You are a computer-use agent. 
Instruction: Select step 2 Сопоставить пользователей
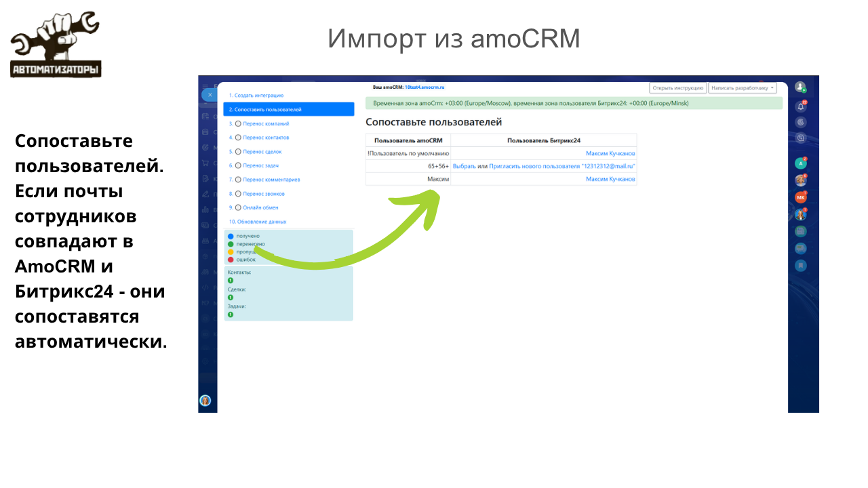[289, 109]
